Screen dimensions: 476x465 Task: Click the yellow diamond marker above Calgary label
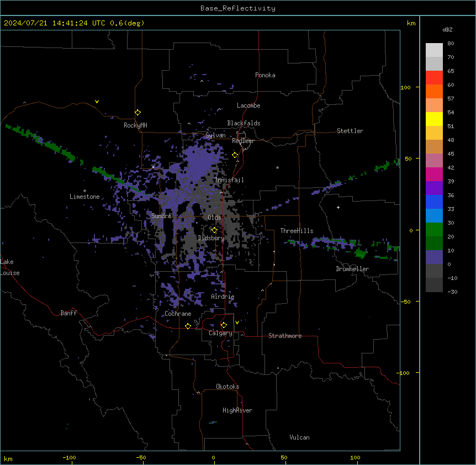pos(224,325)
